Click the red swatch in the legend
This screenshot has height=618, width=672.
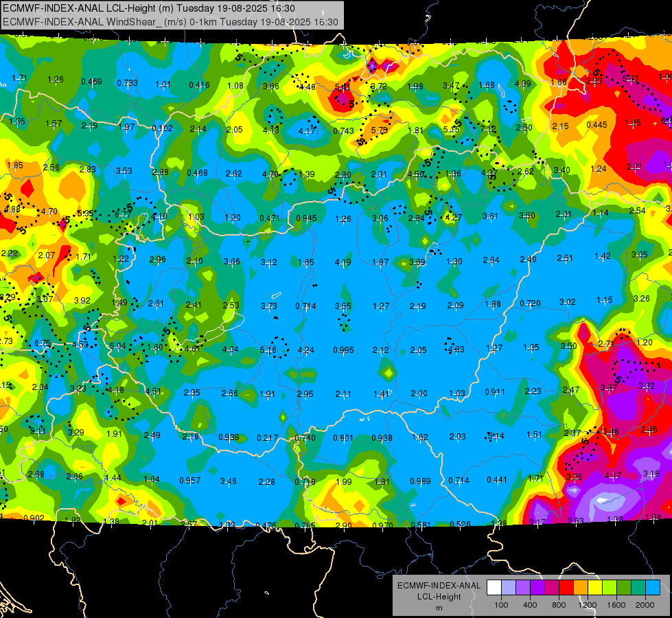(x=566, y=588)
